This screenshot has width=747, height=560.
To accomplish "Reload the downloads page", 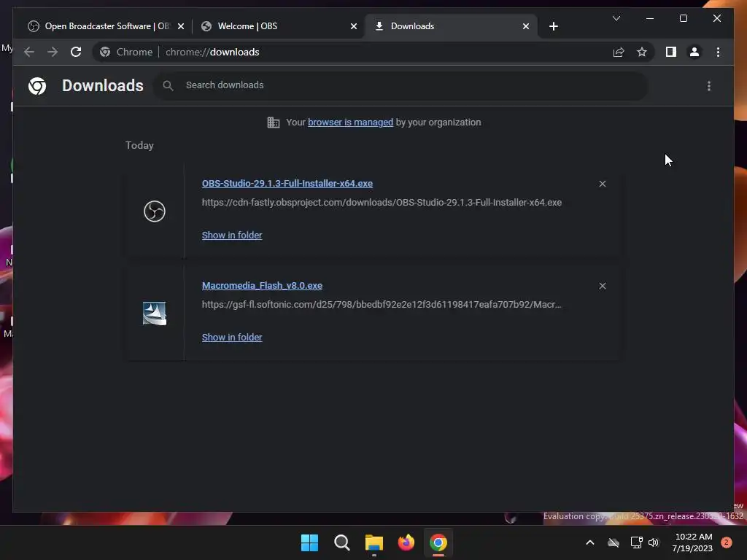I will [x=76, y=52].
